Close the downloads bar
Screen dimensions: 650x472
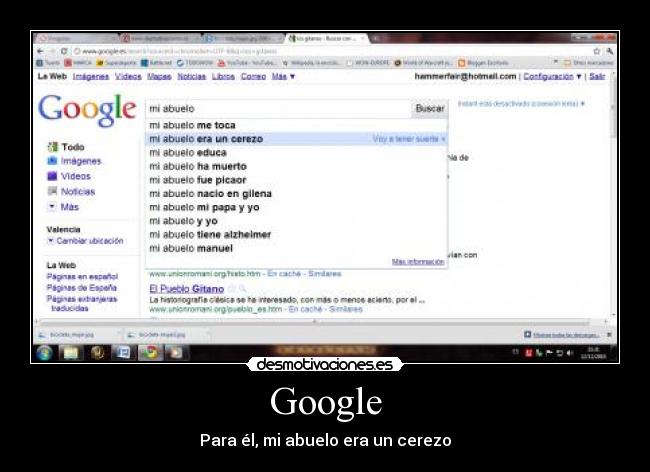(x=609, y=334)
